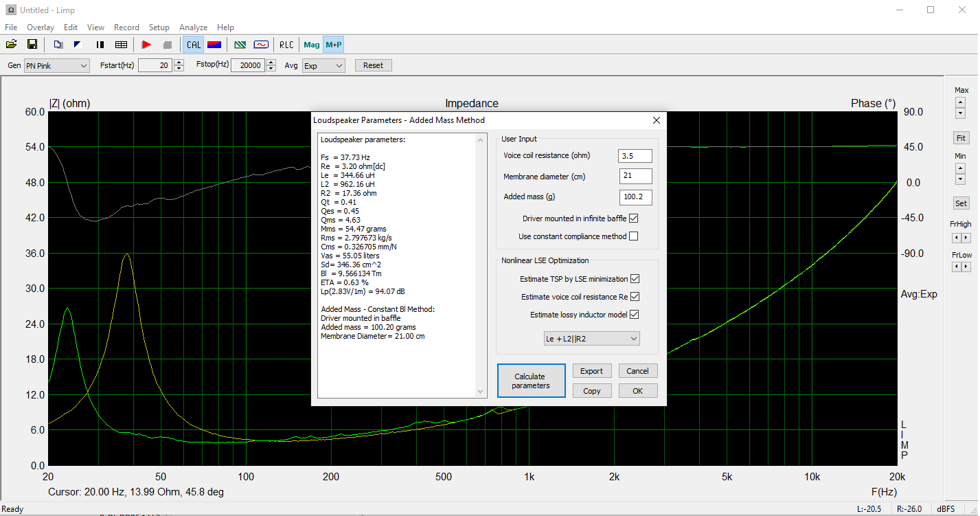Open the Gen PN Pink dropdown

[56, 65]
